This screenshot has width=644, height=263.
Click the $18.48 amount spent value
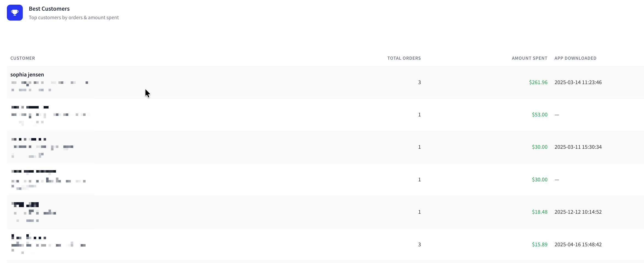(540, 212)
